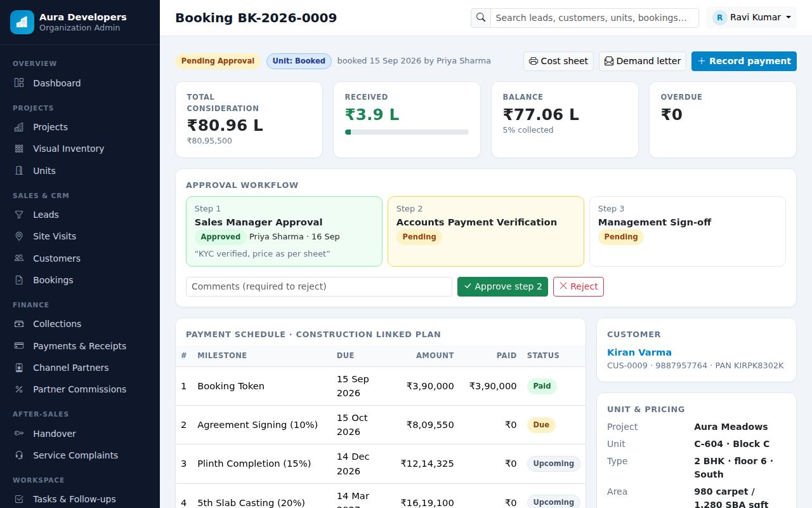Click the Bookings document icon

coord(19,280)
